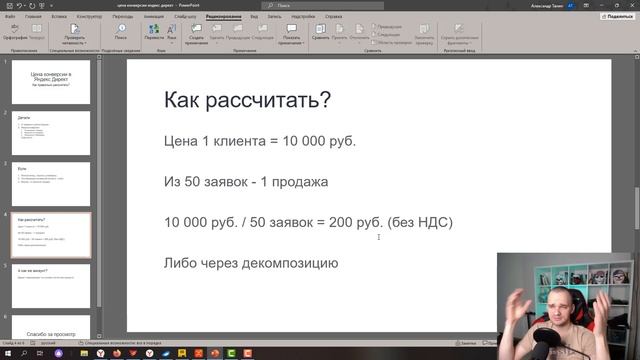Click the Share (Поделиться) button

[617, 16]
